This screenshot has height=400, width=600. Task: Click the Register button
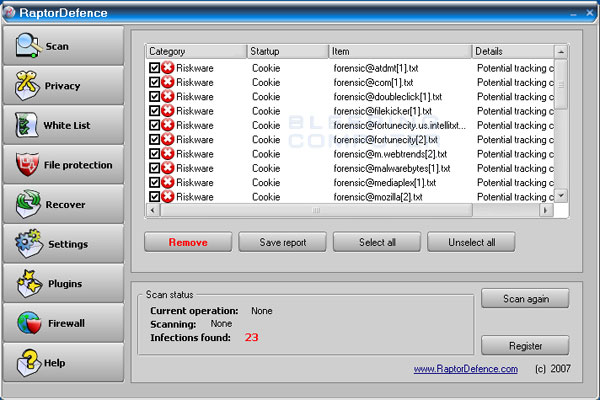coord(525,346)
